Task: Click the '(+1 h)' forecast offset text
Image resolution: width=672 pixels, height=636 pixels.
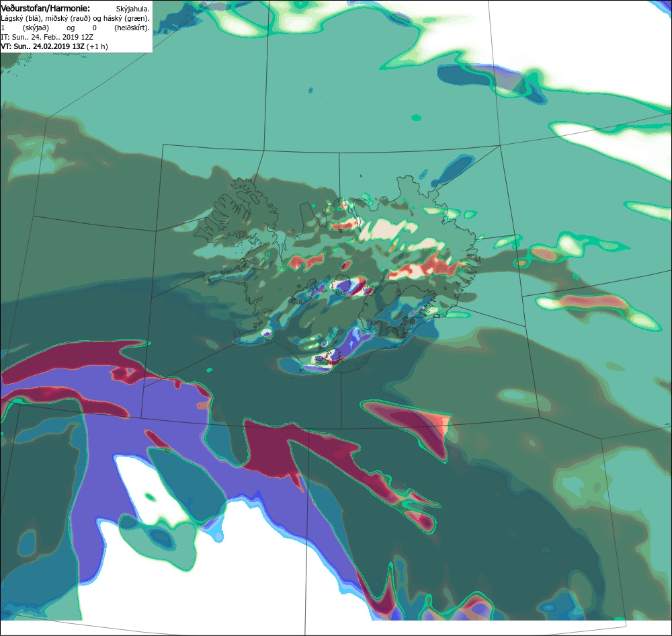Action: coord(97,46)
